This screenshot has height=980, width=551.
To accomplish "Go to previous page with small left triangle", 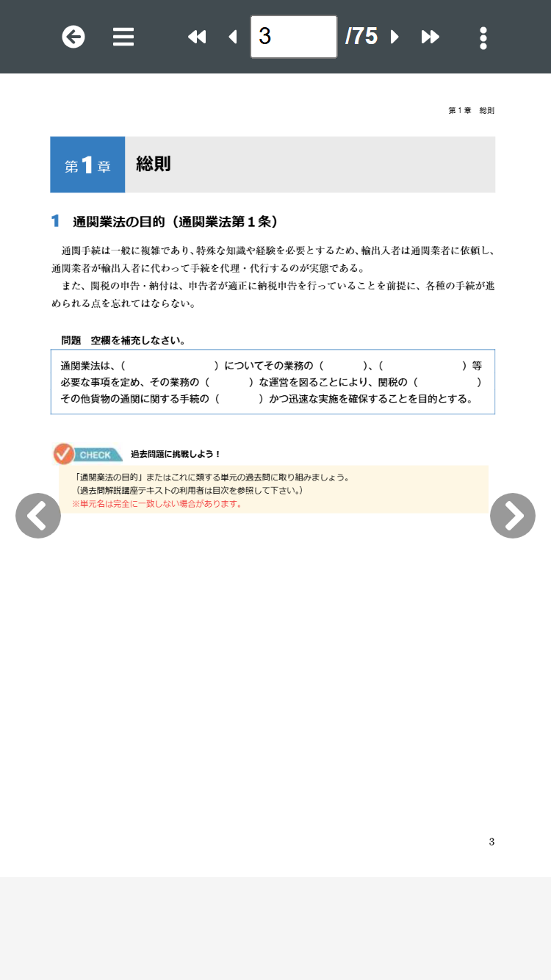I will click(x=233, y=37).
